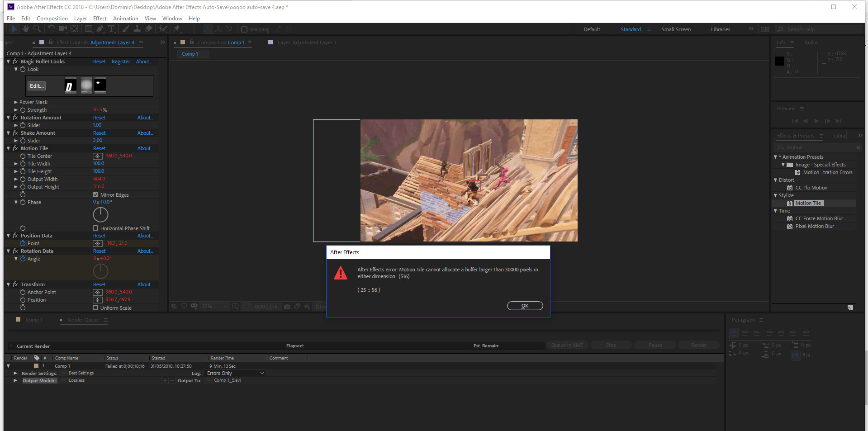868x431 pixels.
Task: Click OK in the After Effects error dialog
Action: pos(525,306)
